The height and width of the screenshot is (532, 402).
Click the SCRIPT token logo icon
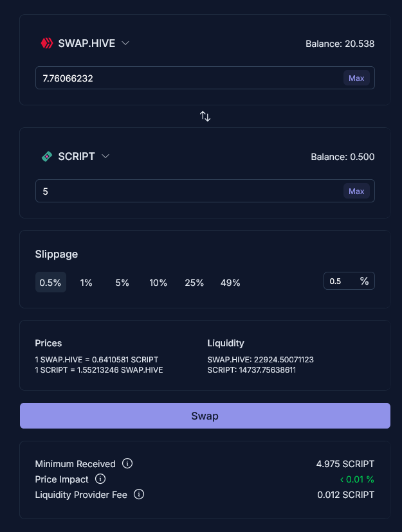[46, 156]
